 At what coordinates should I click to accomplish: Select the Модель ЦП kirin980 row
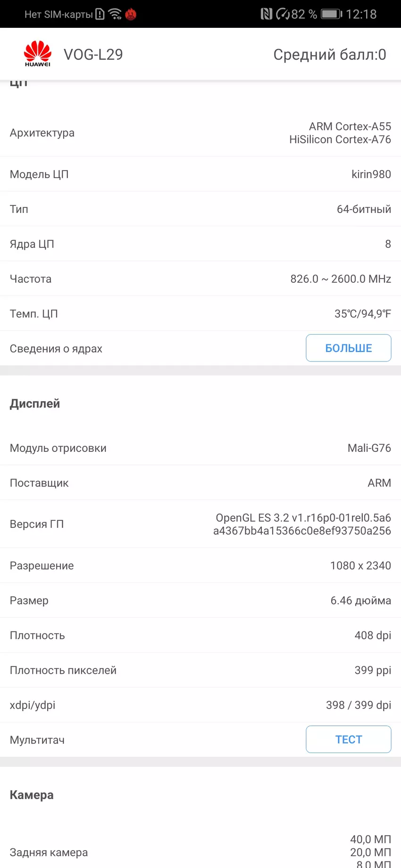200,174
